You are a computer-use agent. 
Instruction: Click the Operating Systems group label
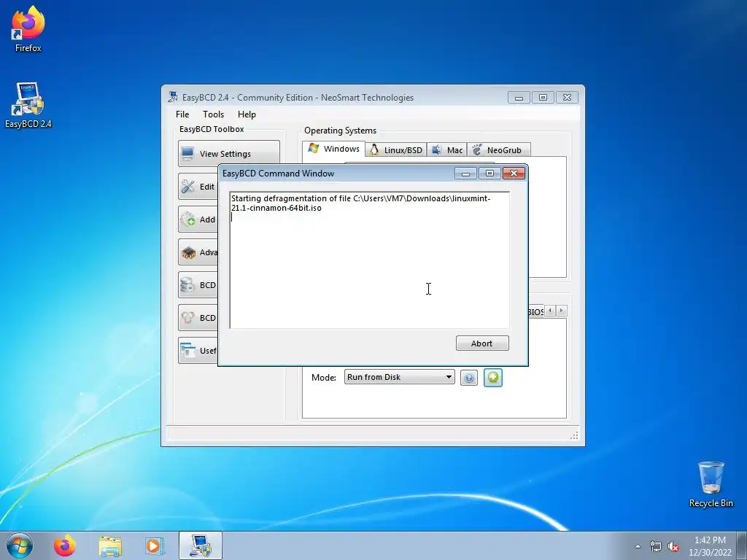click(x=340, y=131)
